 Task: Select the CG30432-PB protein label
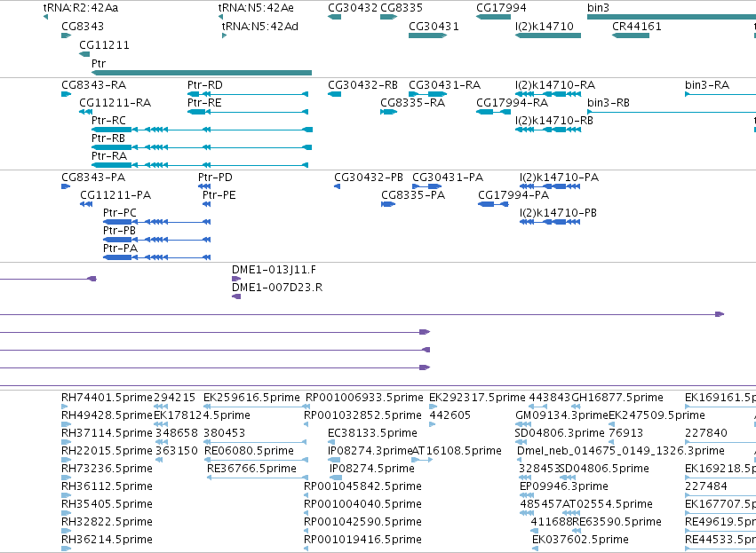tap(369, 178)
